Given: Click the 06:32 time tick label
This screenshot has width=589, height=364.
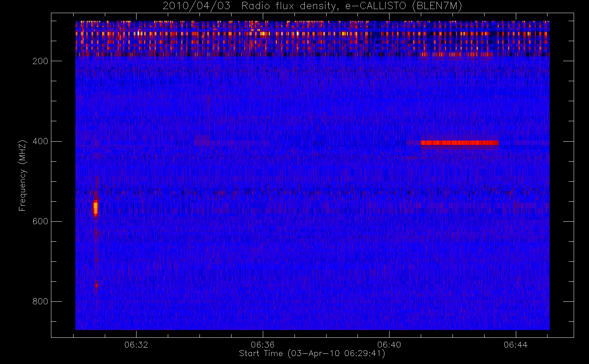Looking at the screenshot, I should coord(136,345).
